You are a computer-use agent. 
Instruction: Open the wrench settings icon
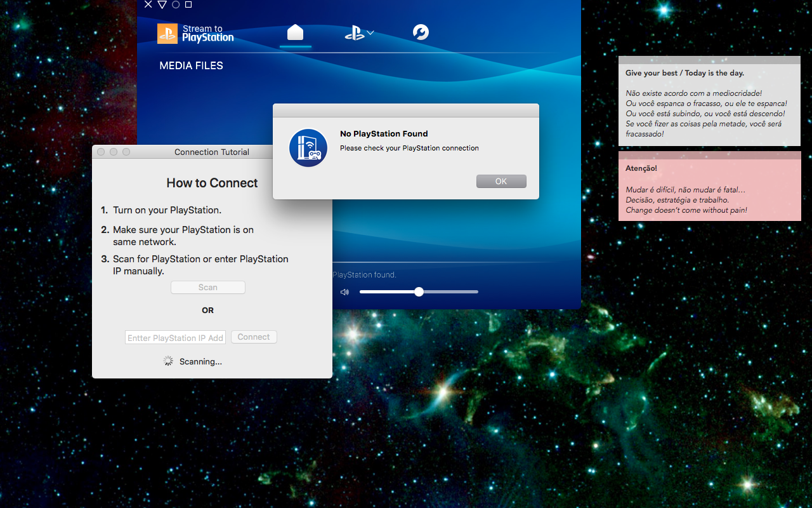tap(421, 32)
